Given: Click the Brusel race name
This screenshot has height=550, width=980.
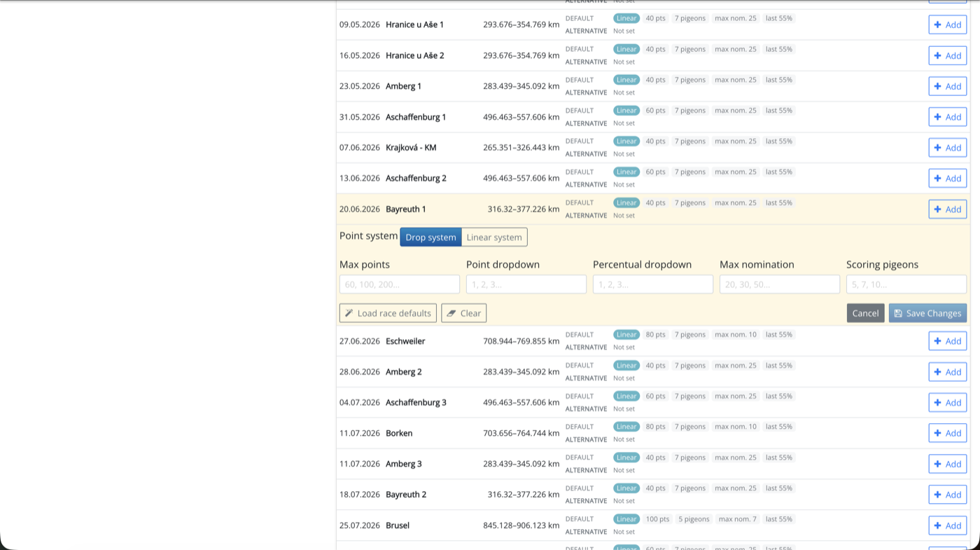Looking at the screenshot, I should coord(398,525).
